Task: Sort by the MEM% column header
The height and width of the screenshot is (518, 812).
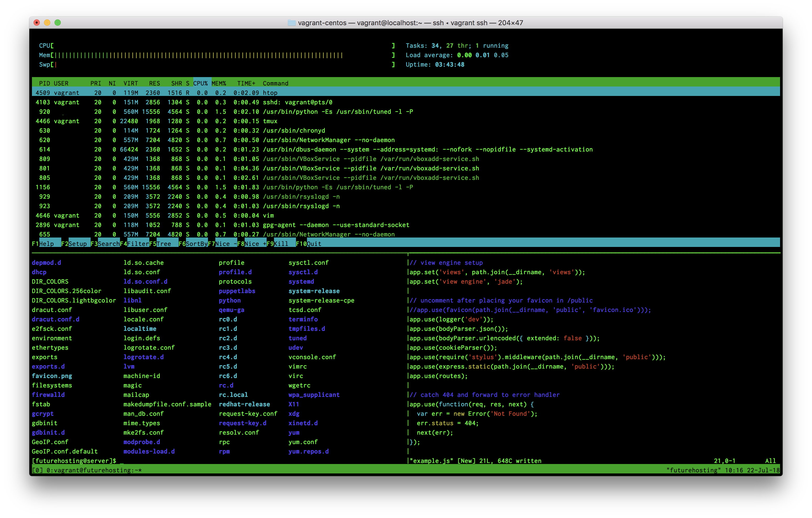Action: [219, 83]
